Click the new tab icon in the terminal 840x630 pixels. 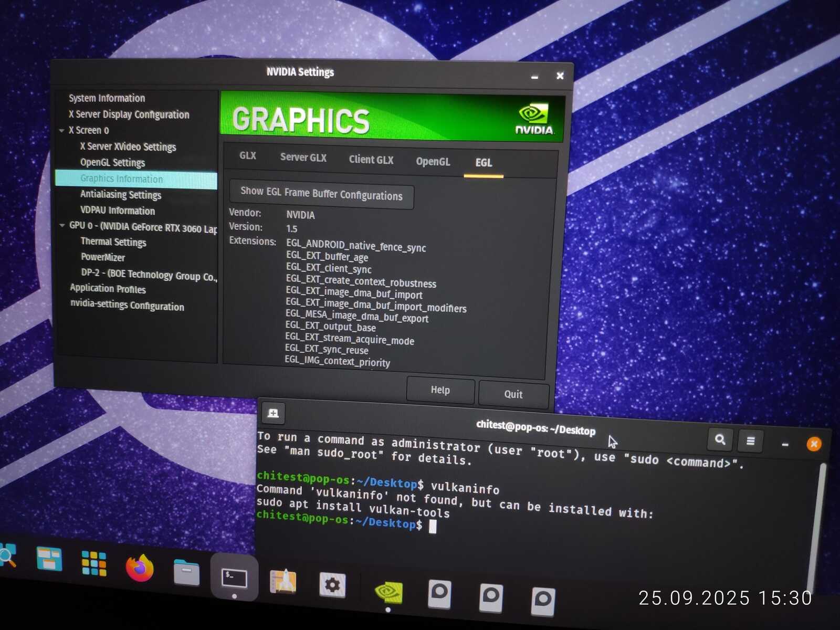coord(273,413)
